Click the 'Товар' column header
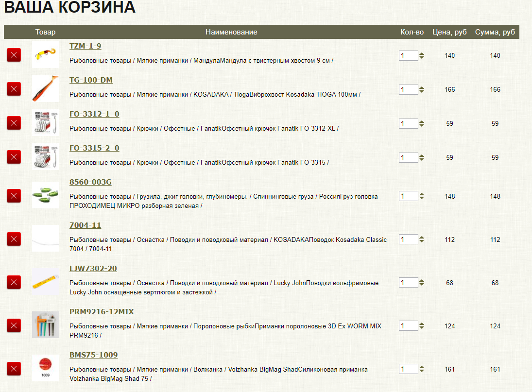Viewport: 532px width, 392px height. point(45,32)
